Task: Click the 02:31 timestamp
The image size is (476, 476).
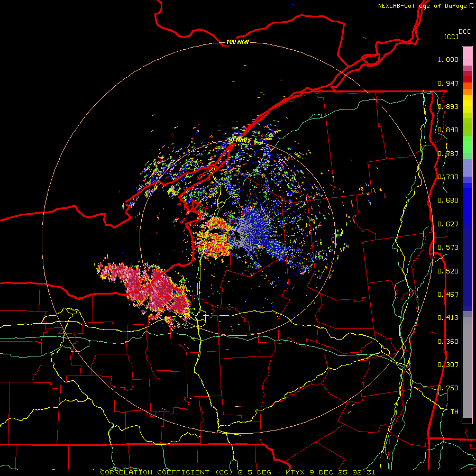Action: [364, 472]
